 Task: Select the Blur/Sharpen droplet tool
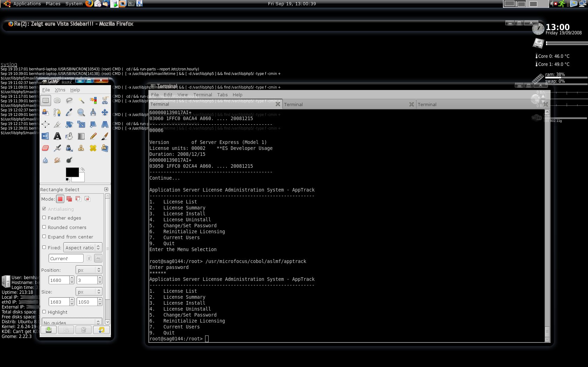click(45, 160)
